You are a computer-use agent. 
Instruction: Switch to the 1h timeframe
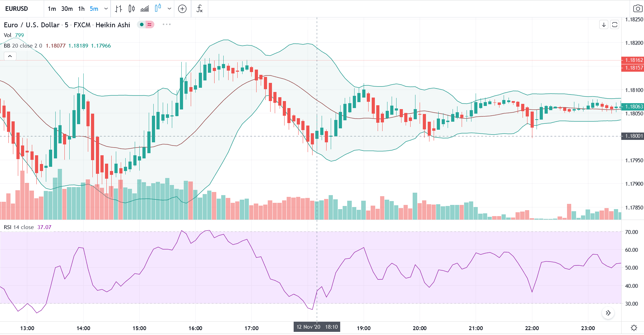(x=81, y=9)
